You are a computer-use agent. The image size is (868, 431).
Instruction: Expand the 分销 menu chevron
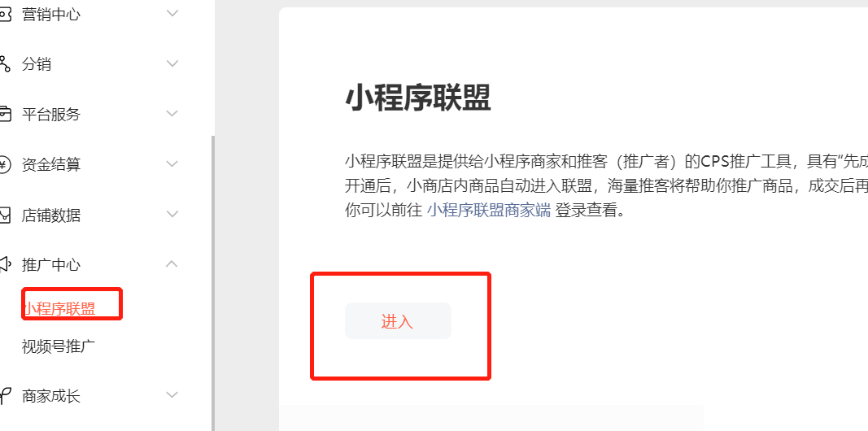click(x=172, y=63)
